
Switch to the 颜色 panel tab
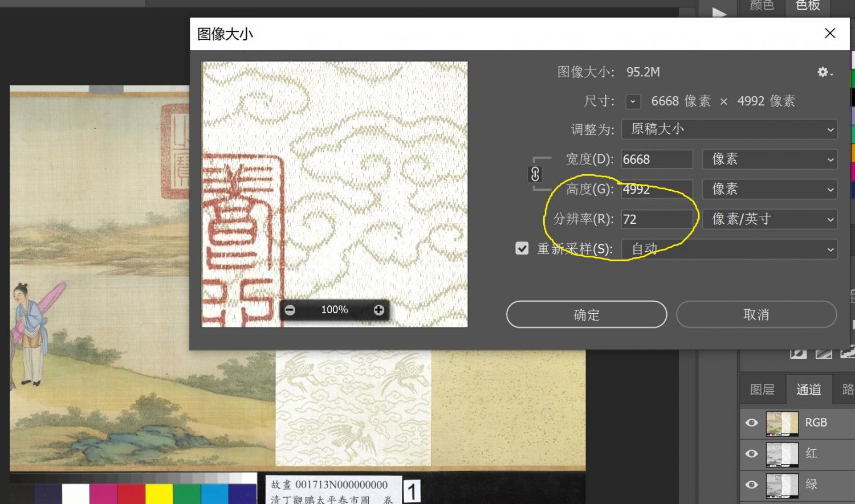click(x=762, y=6)
